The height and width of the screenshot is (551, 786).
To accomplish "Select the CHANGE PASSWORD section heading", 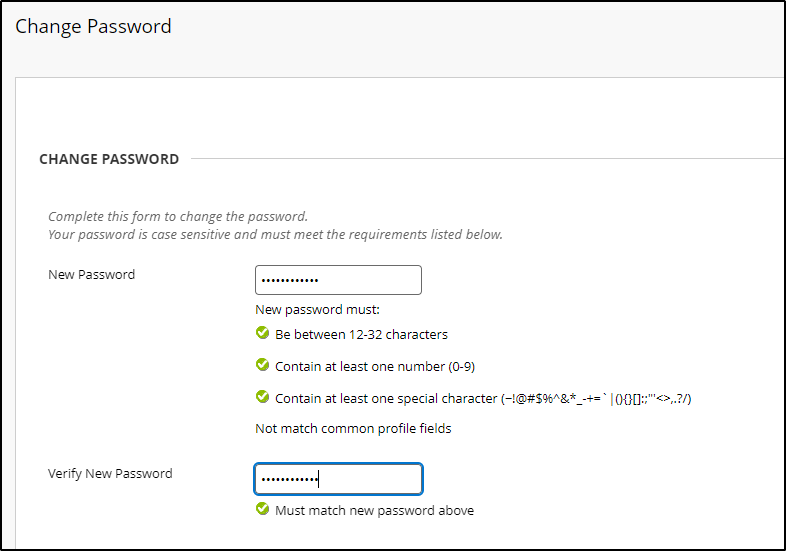I will 109,159.
